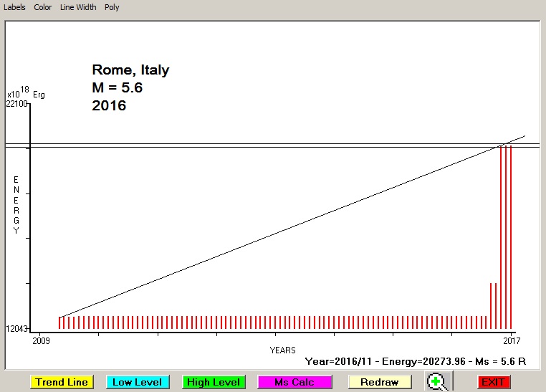Open the Color menu
Image resolution: width=546 pixels, height=392 pixels.
point(42,7)
